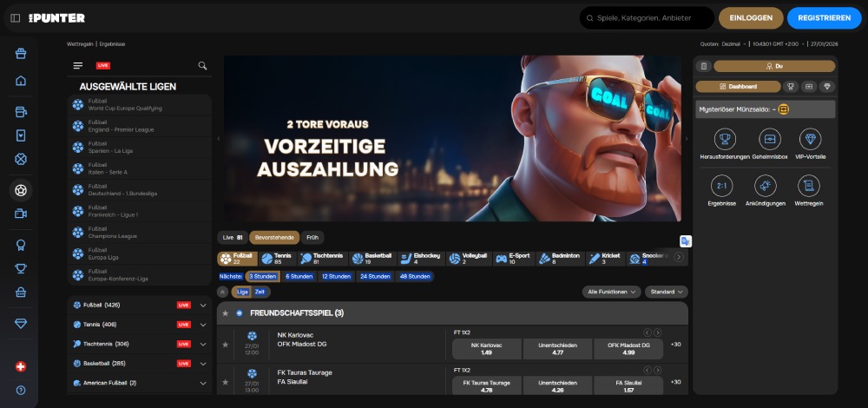The image size is (868, 408).
Task: Open the bet slip clipboard icon
Action: [704, 67]
